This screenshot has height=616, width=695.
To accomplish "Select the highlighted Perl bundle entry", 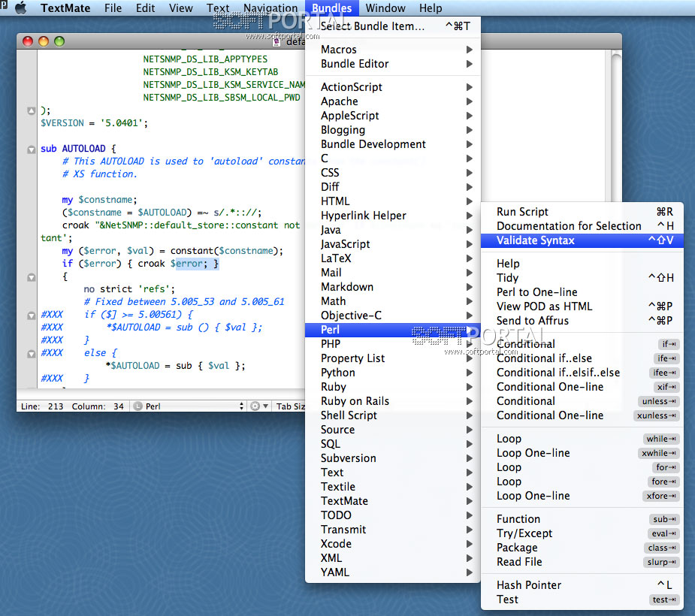I will click(393, 330).
